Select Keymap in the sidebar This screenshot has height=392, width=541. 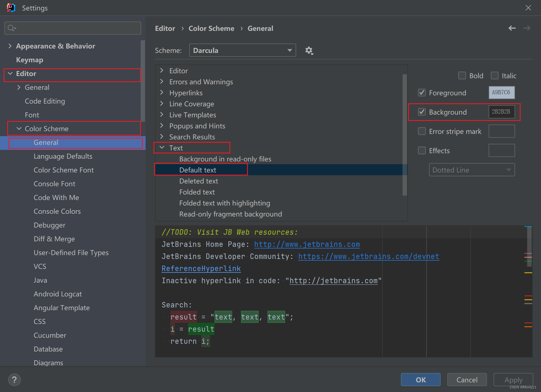click(30, 60)
